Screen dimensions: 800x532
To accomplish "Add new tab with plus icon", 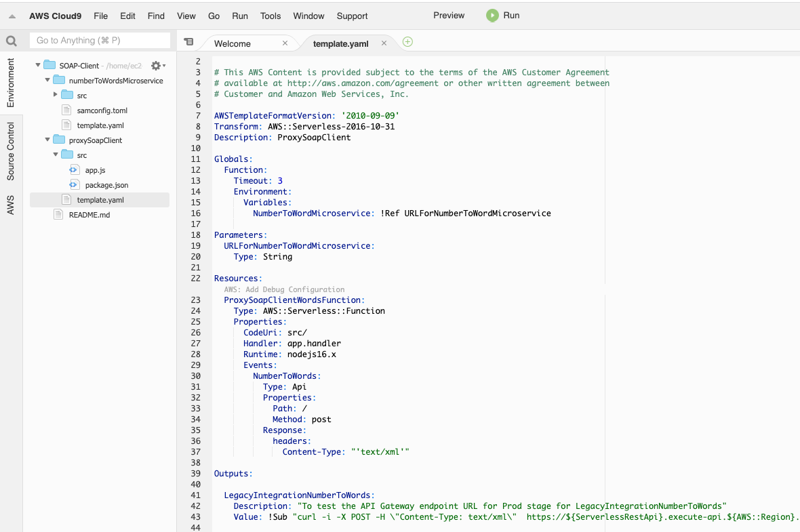I will (x=407, y=42).
